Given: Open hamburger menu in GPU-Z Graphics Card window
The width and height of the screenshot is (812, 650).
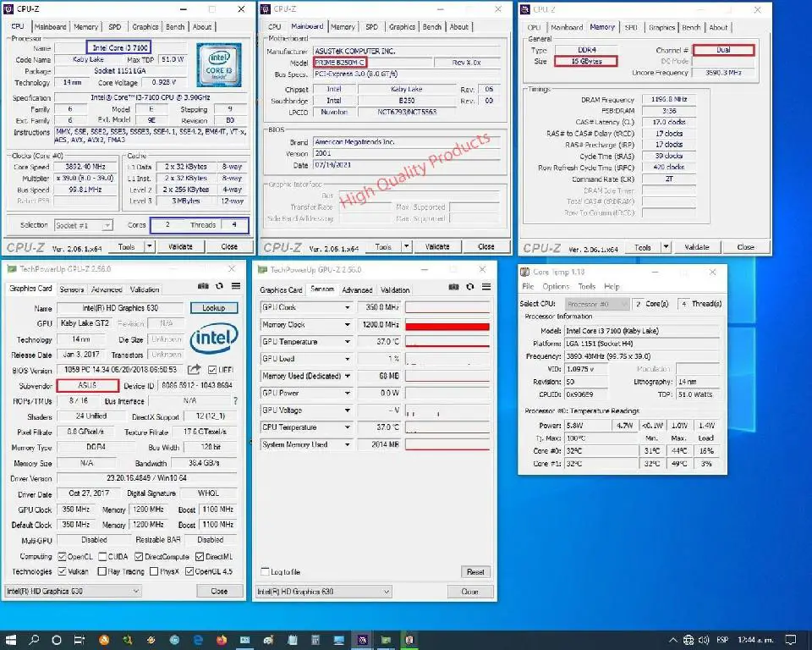Looking at the screenshot, I should tap(236, 286).
